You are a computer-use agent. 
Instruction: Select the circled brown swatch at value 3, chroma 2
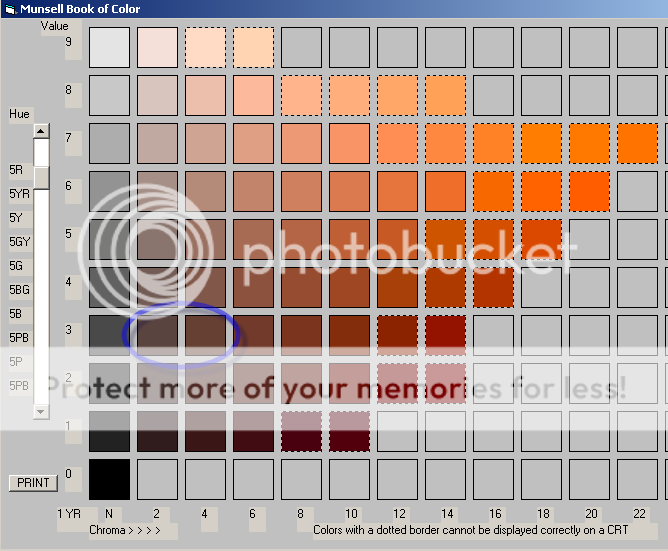[157, 334]
